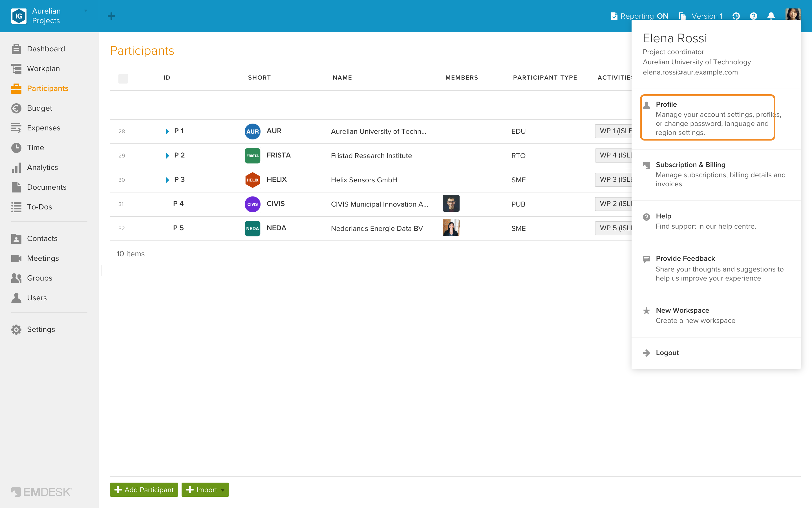Screen dimensions: 812x508
Task: Click the Budget euro icon
Action: (x=16, y=108)
